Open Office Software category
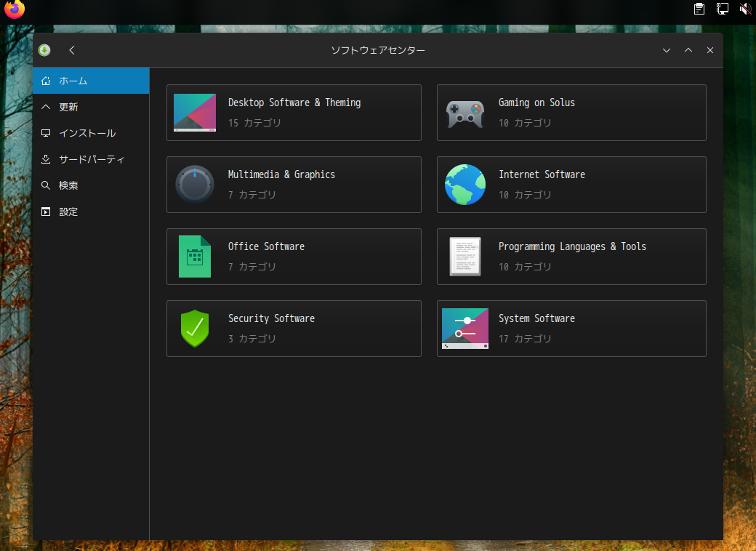The height and width of the screenshot is (551, 756). (294, 257)
